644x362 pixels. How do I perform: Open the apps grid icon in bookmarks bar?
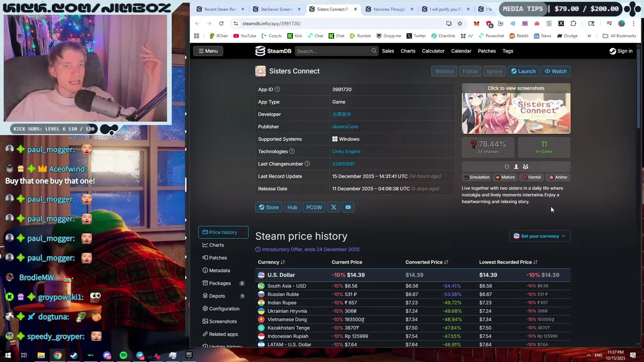(197, 36)
